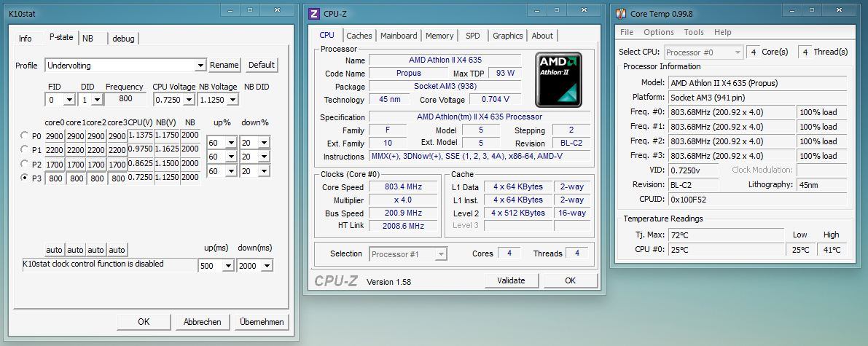Click the Code Name value Propus
Viewport: 868px width, 346px height.
click(409, 73)
